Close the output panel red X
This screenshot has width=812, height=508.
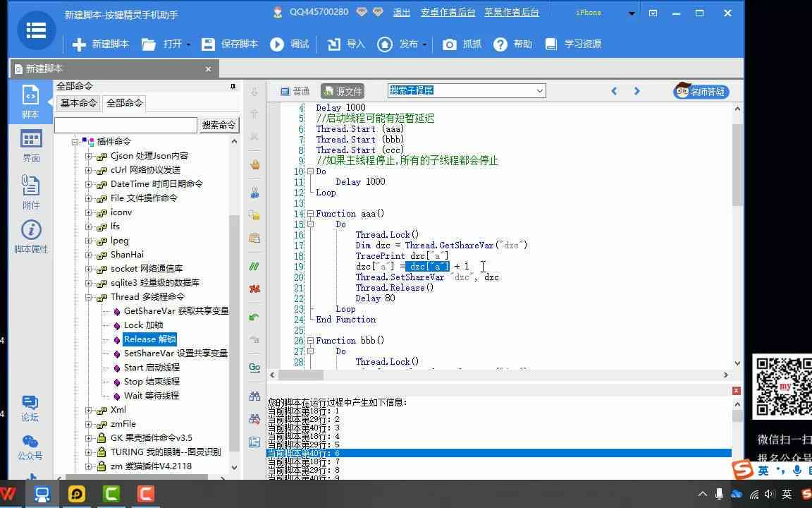click(737, 391)
